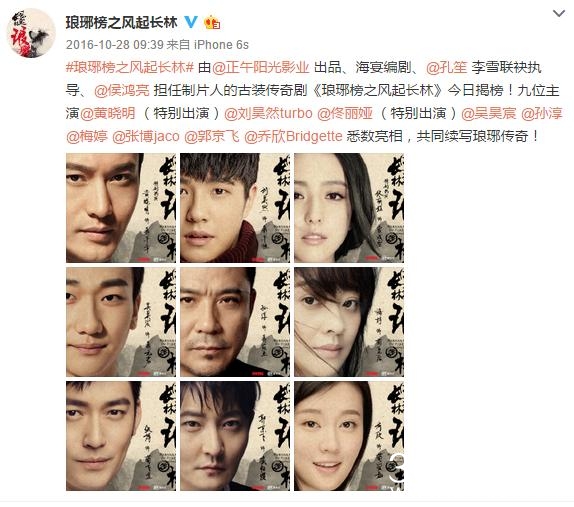Open the @乔欣Bridgette mention link
Image resolution: width=574 pixels, height=507 pixels.
click(x=293, y=137)
